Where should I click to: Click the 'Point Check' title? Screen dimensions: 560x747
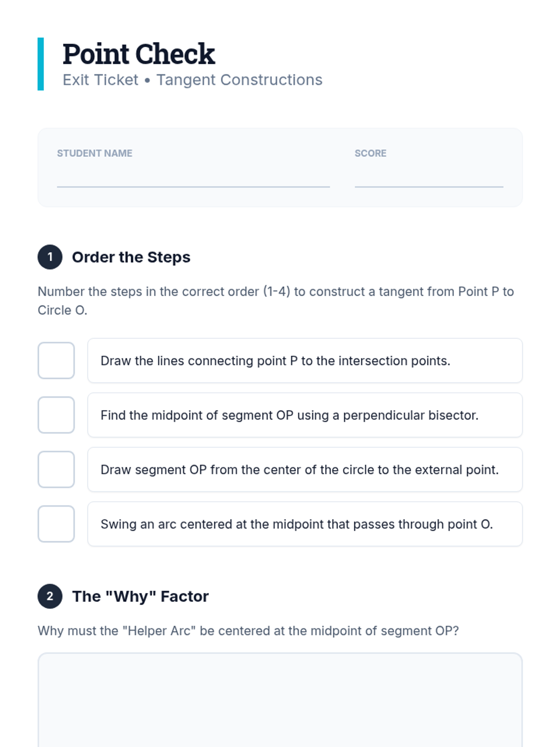[x=139, y=54]
